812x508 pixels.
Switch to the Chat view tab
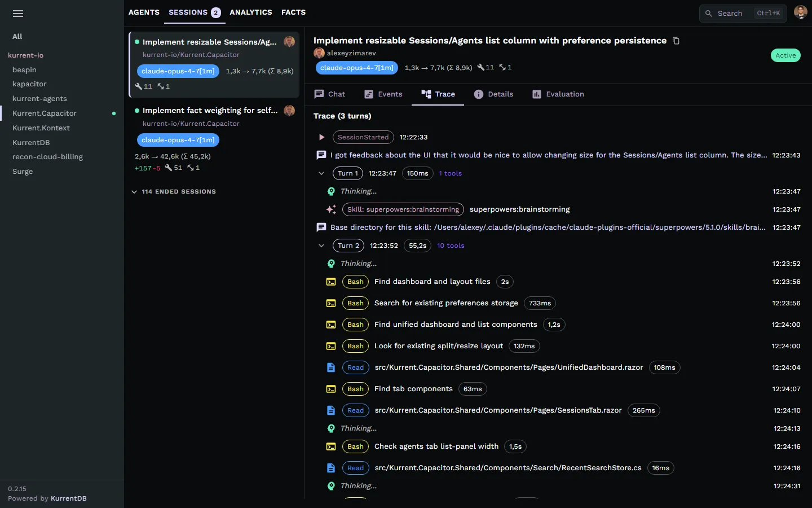click(330, 94)
